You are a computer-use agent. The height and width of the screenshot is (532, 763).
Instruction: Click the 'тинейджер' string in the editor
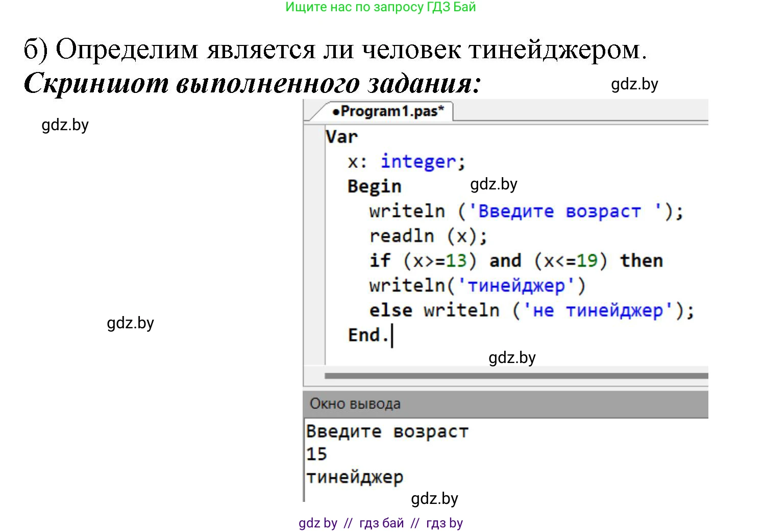pyautogui.click(x=516, y=285)
